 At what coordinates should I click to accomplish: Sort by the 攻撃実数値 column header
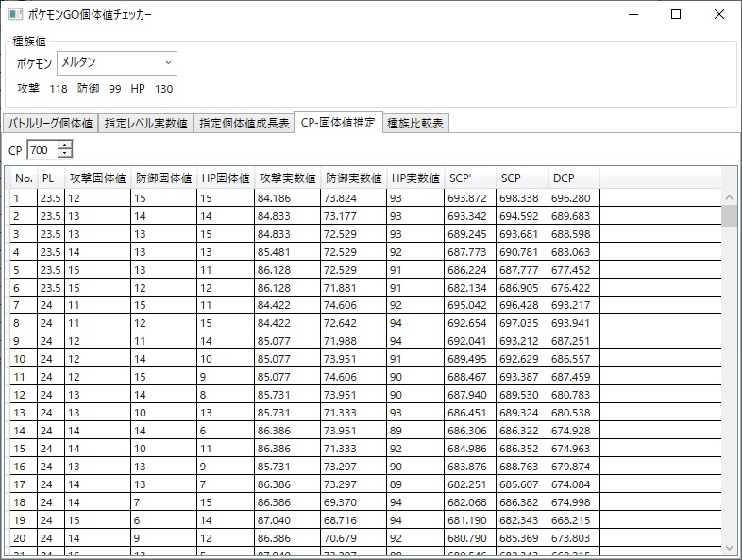[288, 178]
